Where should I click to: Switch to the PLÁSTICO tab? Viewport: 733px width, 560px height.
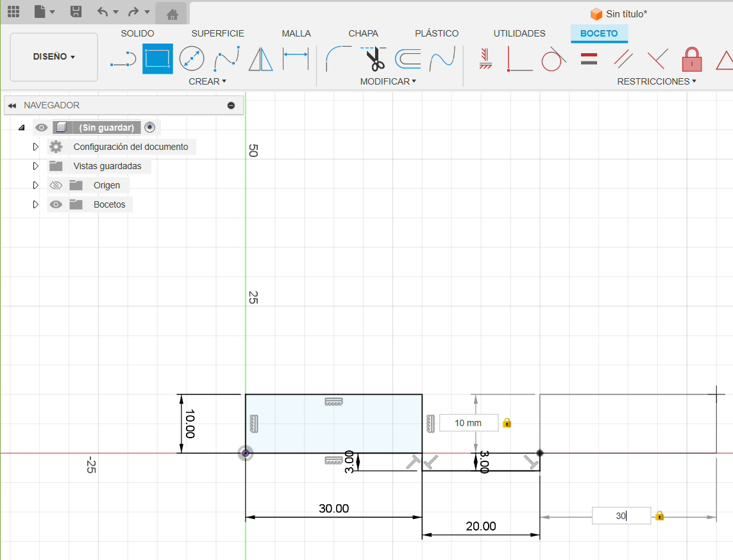[x=437, y=33]
